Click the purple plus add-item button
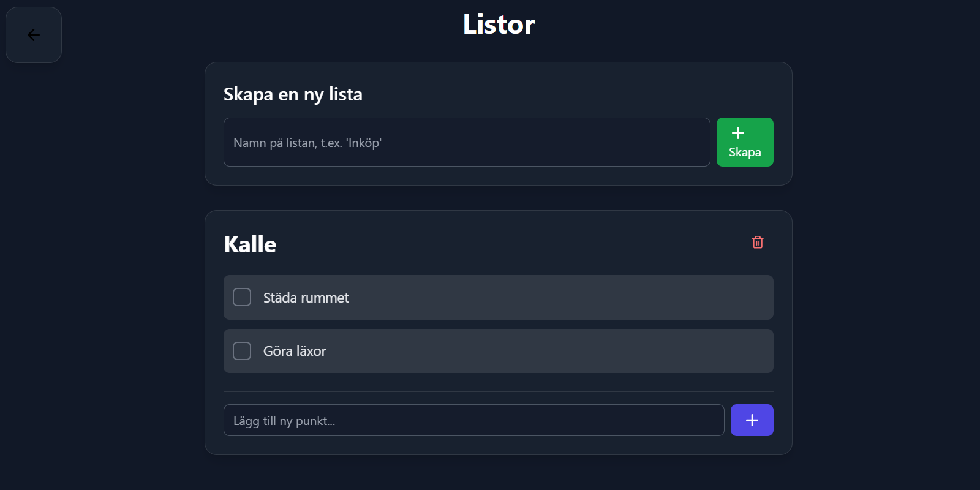This screenshot has width=980, height=490. coord(752,420)
